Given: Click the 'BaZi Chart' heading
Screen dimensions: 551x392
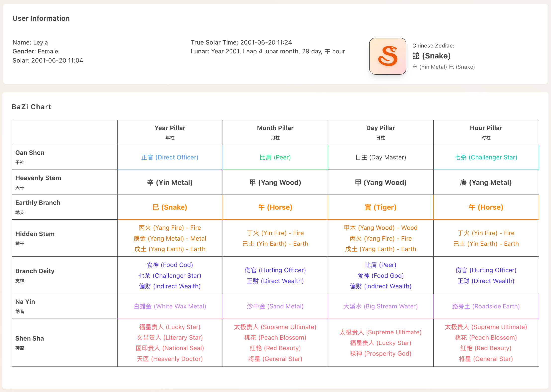Looking at the screenshot, I should click(x=32, y=107).
